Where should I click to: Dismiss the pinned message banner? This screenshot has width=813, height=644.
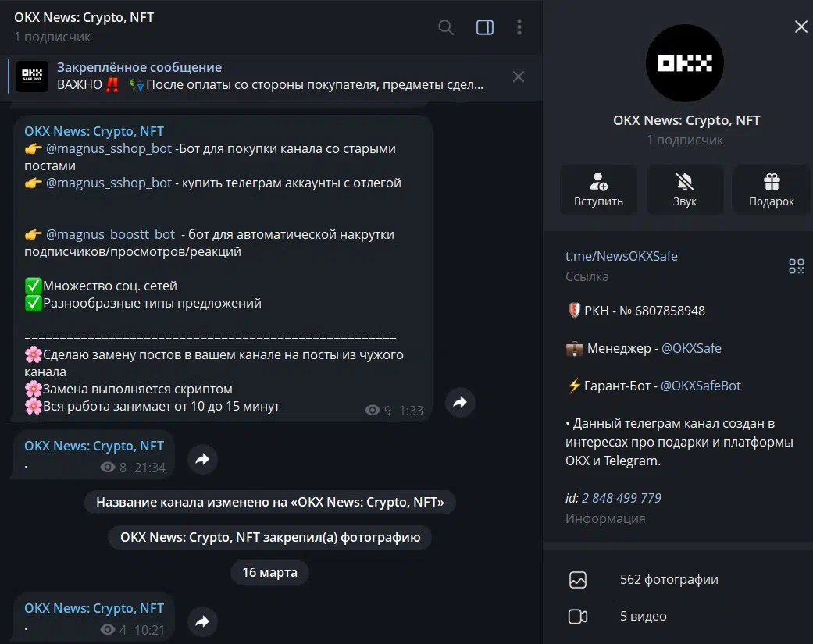(518, 76)
